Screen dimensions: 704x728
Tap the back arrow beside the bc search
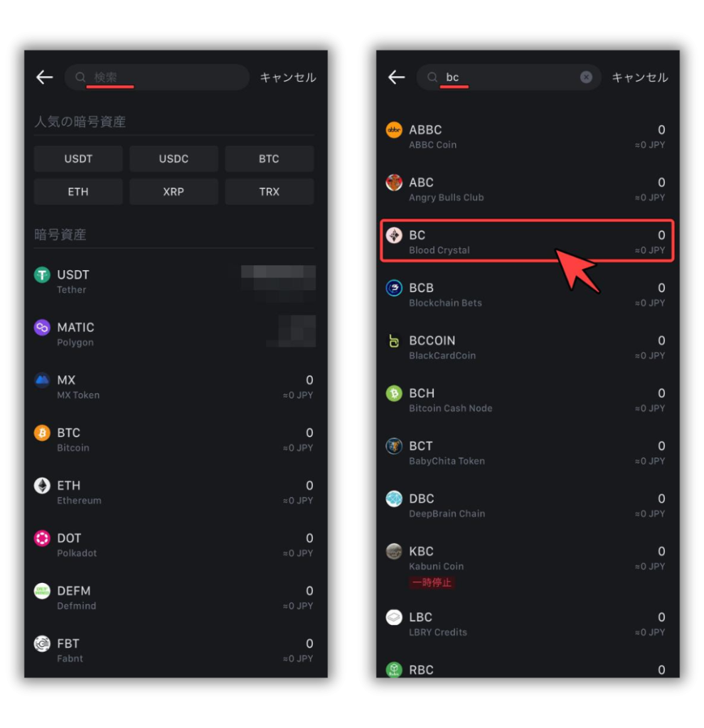[397, 77]
